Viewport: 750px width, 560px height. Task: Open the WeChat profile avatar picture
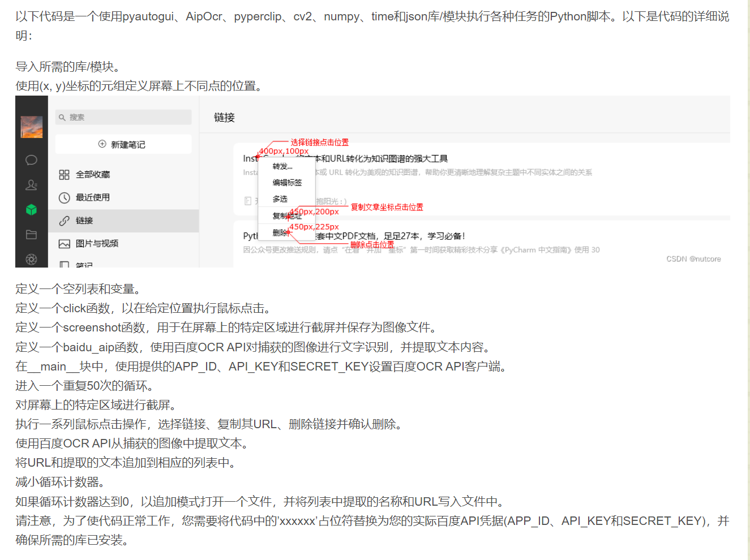pyautogui.click(x=32, y=127)
